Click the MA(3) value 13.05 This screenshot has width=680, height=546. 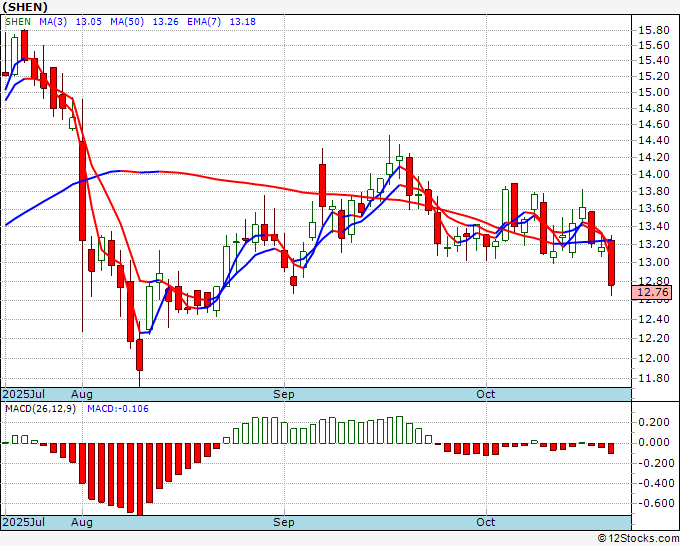(x=88, y=22)
